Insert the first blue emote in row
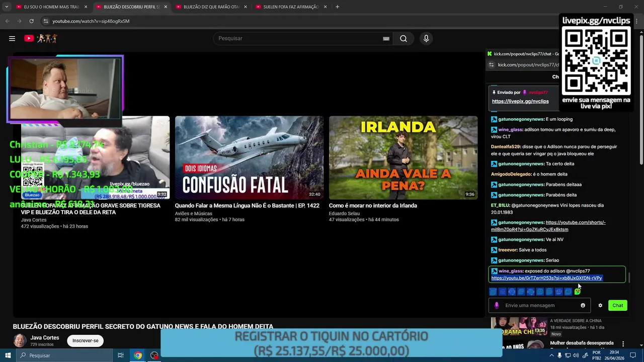This screenshot has width=644, height=362. [x=493, y=292]
